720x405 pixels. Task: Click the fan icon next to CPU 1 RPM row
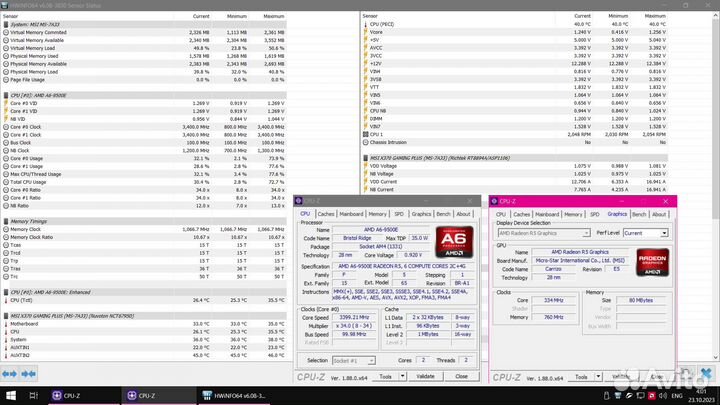(366, 135)
